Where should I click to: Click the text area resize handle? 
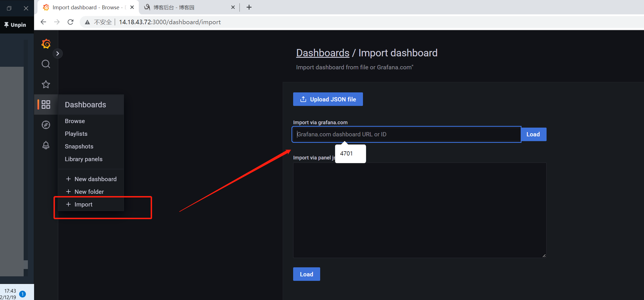click(544, 255)
